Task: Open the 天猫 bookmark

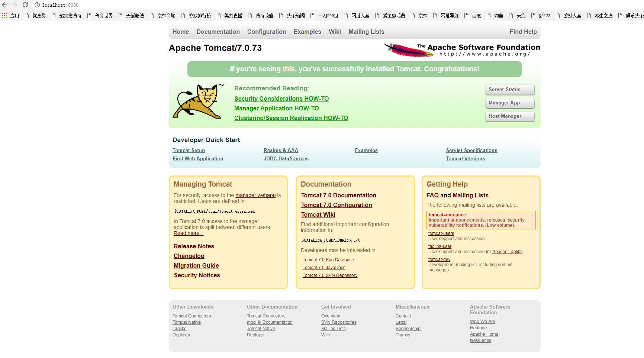Action: [x=517, y=16]
